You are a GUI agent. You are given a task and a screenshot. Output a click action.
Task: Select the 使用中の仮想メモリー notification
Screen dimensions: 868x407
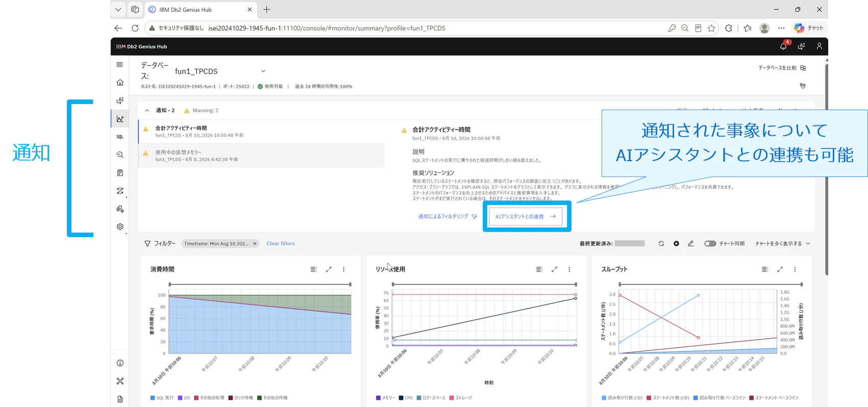[261, 156]
